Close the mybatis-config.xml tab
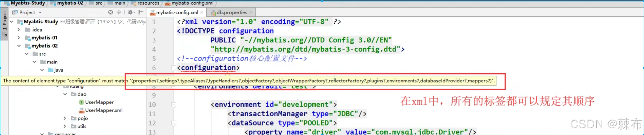Screen dimensions: 644x135 (202, 12)
